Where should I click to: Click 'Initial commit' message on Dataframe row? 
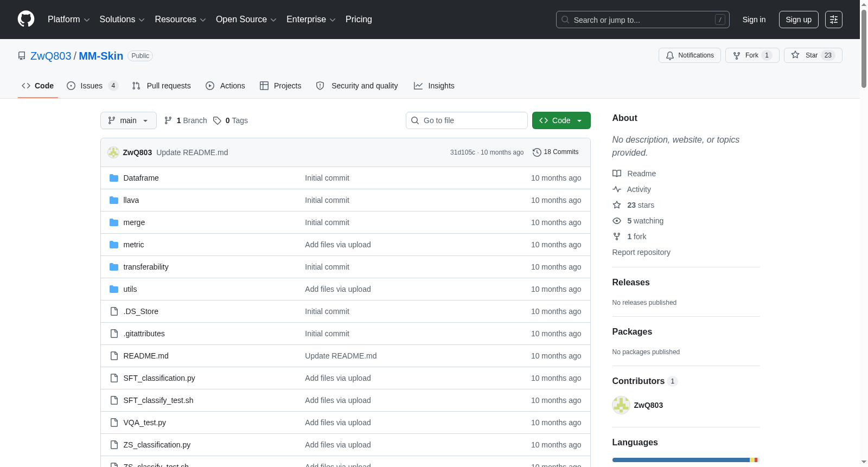point(327,178)
